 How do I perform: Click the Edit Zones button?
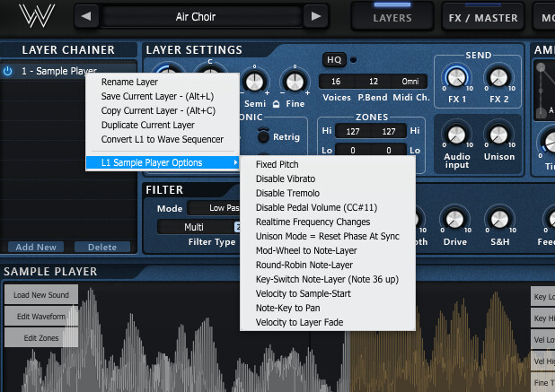(x=41, y=338)
